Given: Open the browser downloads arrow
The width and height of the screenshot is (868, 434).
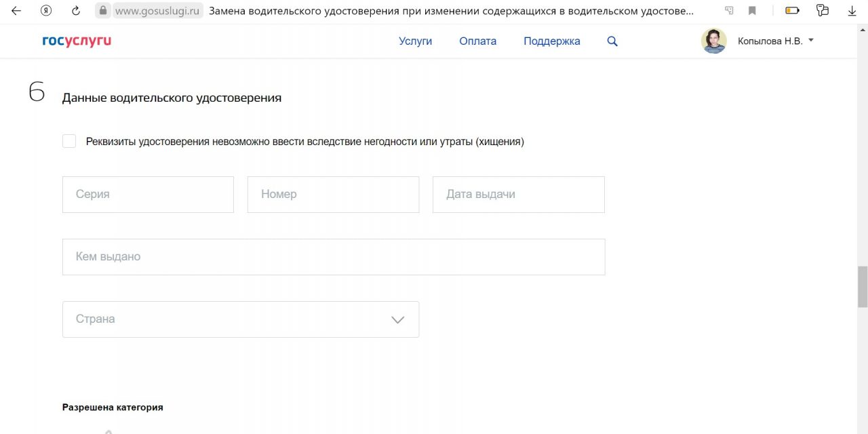Looking at the screenshot, I should (x=852, y=11).
